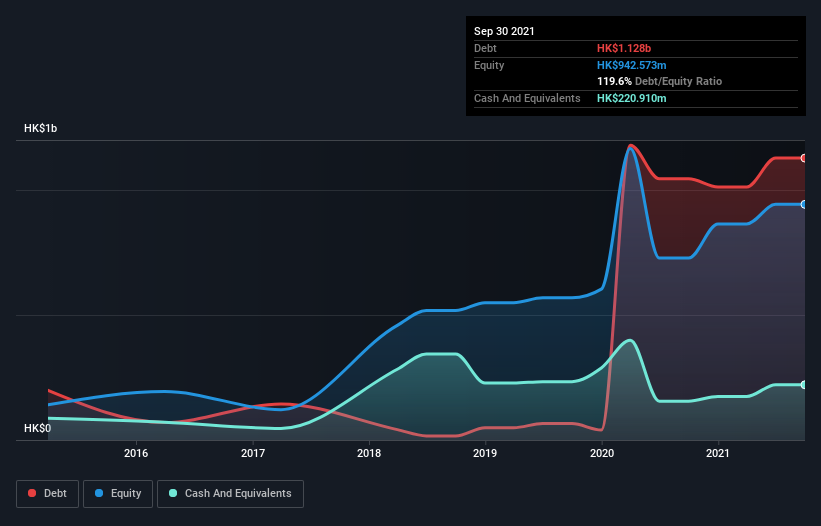The width and height of the screenshot is (821, 526).
Task: Click the teal Cash And Equivalents legend dot
Action: pos(173,493)
